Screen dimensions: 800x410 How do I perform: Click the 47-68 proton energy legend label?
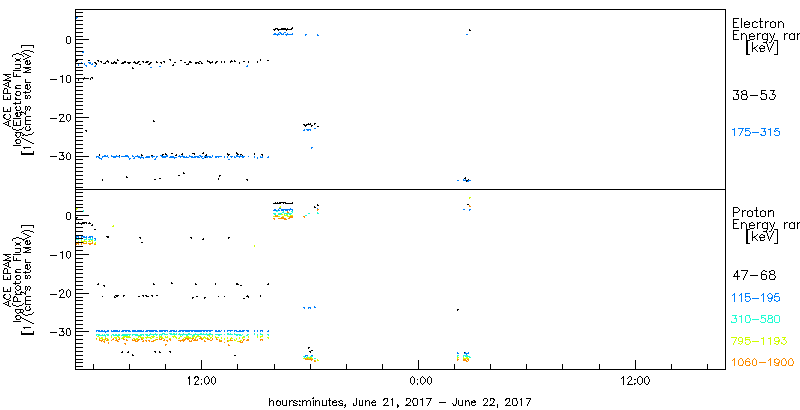754,275
